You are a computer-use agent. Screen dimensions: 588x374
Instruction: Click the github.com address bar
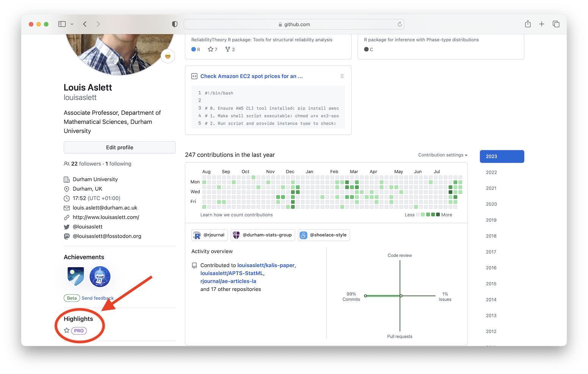[294, 24]
